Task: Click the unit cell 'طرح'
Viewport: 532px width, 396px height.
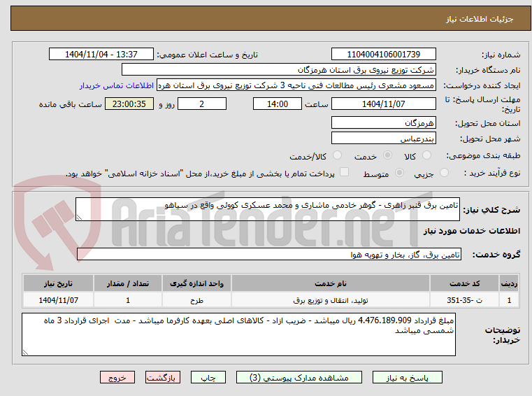Action: pyautogui.click(x=196, y=300)
